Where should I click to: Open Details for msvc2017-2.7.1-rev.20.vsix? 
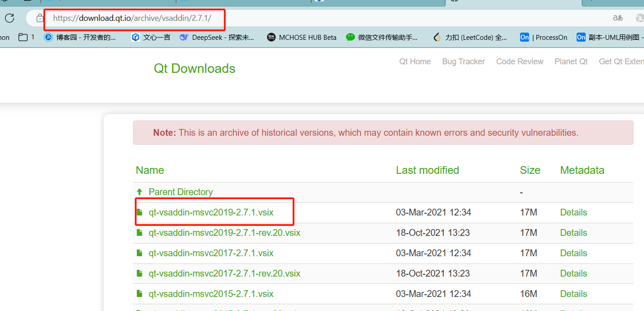(573, 273)
